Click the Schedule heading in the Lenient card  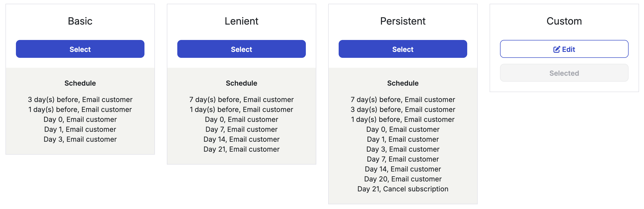[x=241, y=83]
